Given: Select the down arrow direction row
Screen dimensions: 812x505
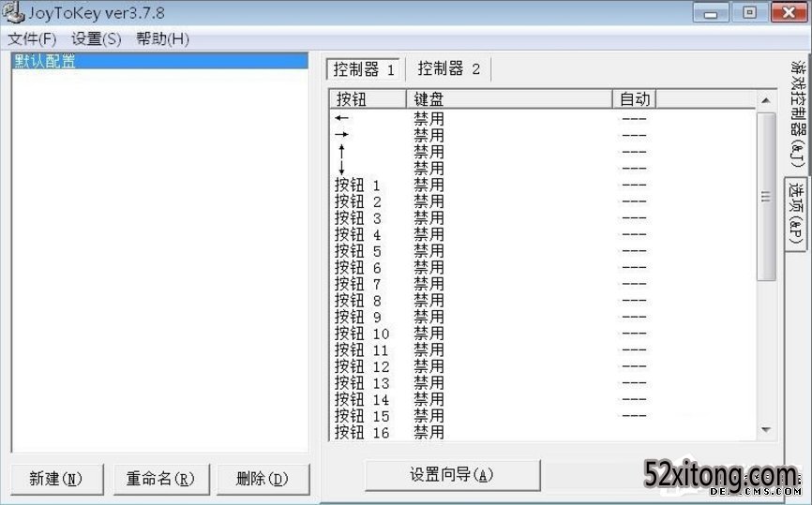Looking at the screenshot, I should pyautogui.click(x=543, y=168).
